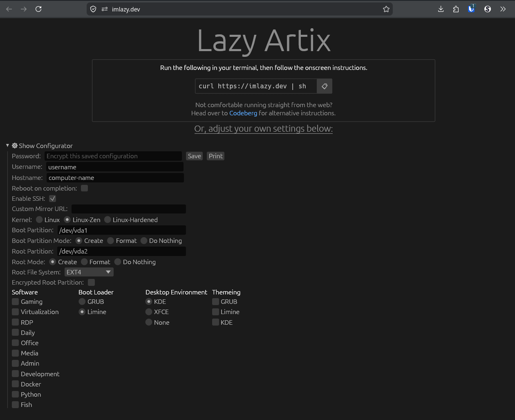Select GRUB as boot loader
This screenshot has width=515, height=420.
point(82,301)
